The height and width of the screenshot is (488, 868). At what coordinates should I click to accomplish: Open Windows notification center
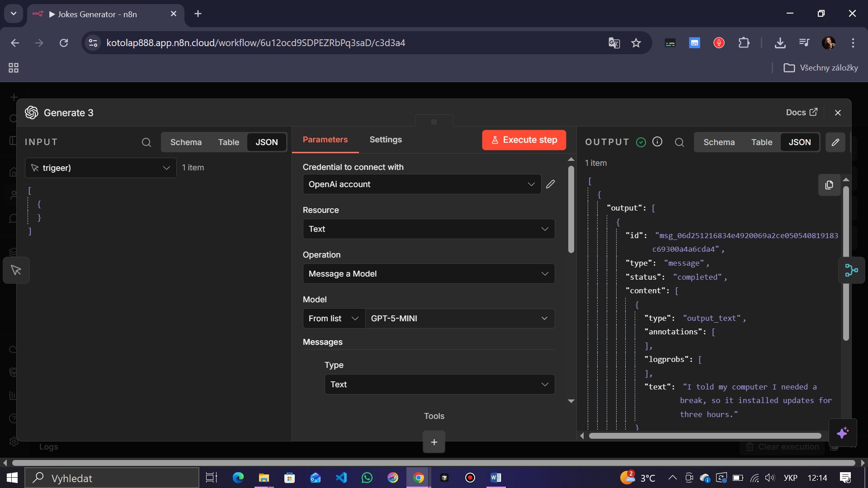tap(845, 478)
